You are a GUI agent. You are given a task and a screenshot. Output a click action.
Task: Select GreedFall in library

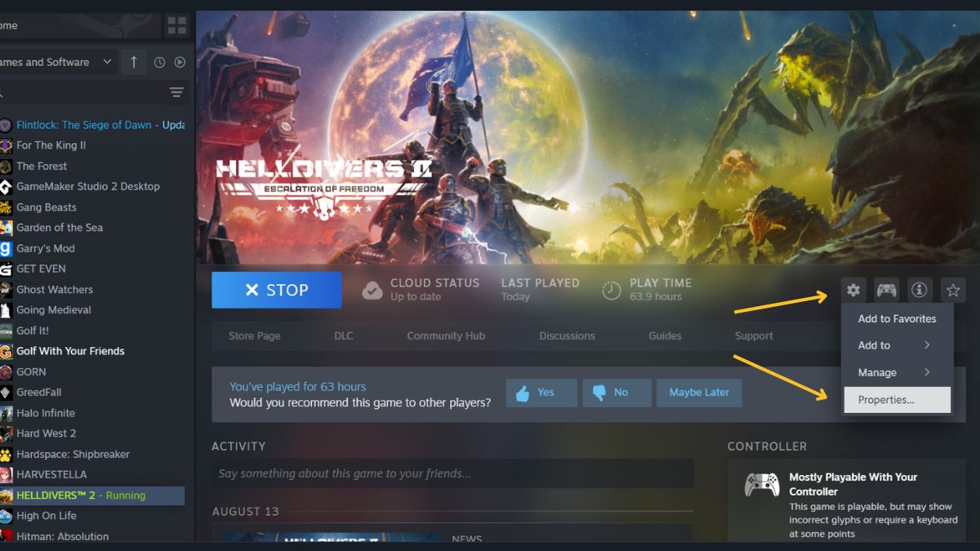tap(39, 393)
